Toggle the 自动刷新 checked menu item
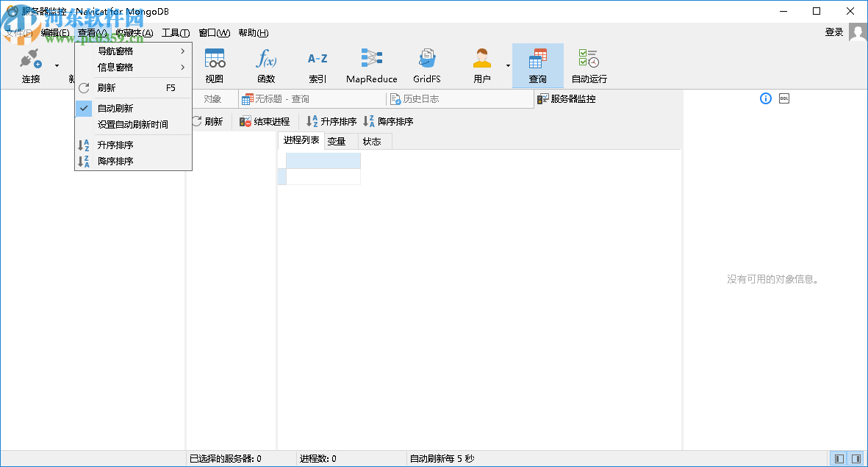Image resolution: width=868 pixels, height=467 pixels. [x=134, y=109]
